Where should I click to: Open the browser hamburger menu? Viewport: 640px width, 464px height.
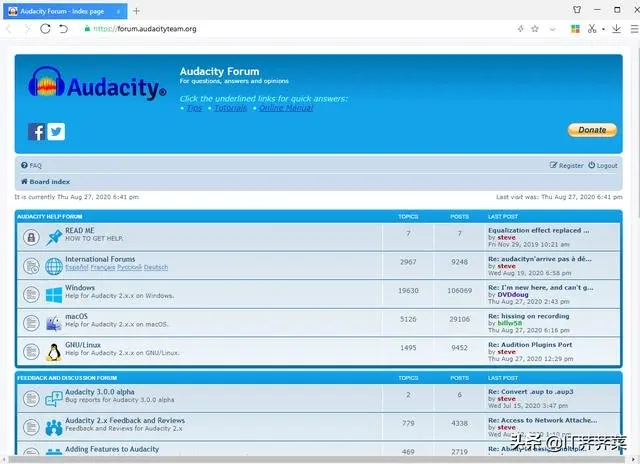635,29
